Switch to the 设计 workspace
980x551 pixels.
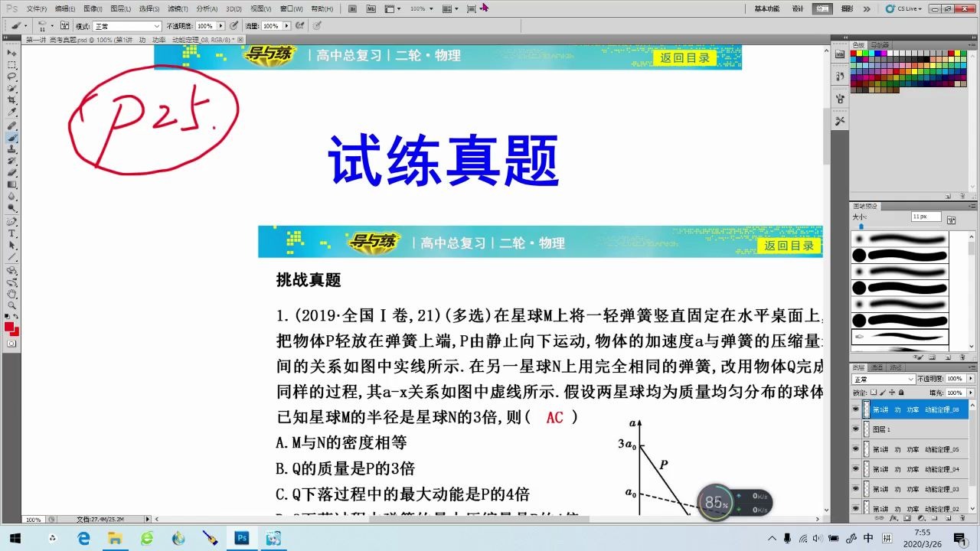point(798,9)
